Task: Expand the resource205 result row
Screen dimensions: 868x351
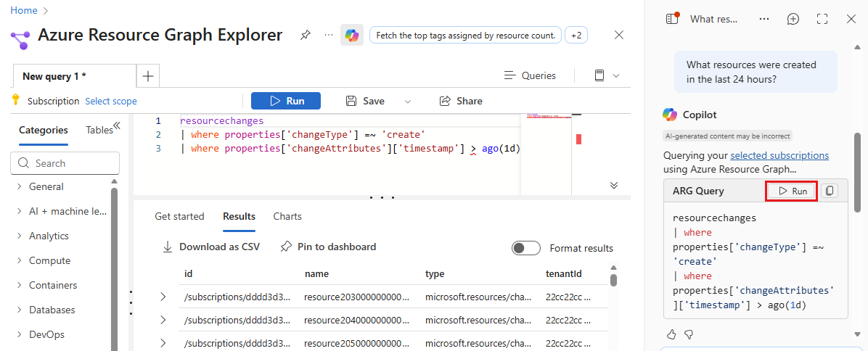Action: point(163,343)
